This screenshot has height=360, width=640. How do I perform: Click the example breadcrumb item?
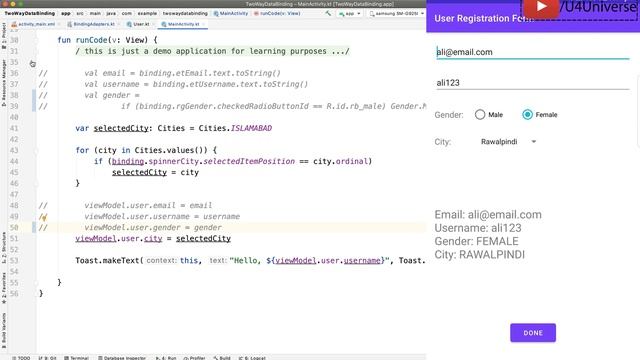pyautogui.click(x=147, y=13)
